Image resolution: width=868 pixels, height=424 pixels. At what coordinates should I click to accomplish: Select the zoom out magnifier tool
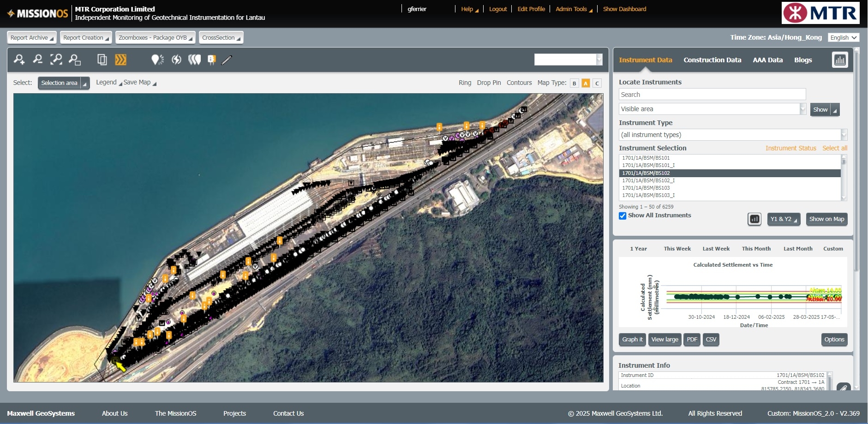coord(38,60)
